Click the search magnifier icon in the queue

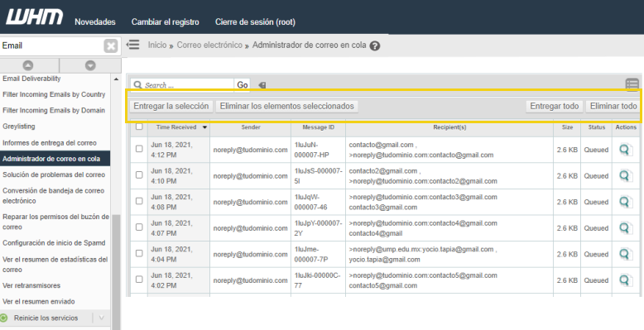pos(137,85)
